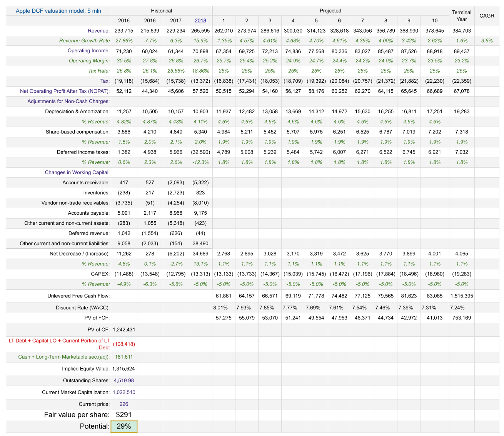Select the 3.6% CAGR value cell
The image size is (504, 436).
click(x=487, y=41)
